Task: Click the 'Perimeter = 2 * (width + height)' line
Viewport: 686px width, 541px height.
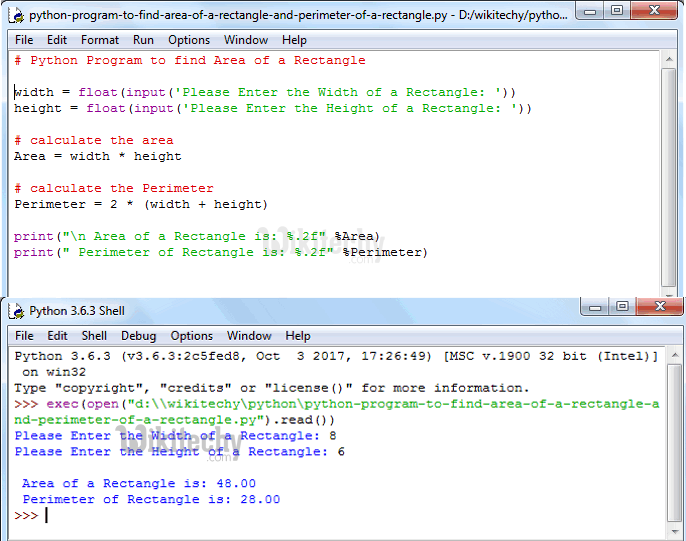Action: pyautogui.click(x=141, y=204)
